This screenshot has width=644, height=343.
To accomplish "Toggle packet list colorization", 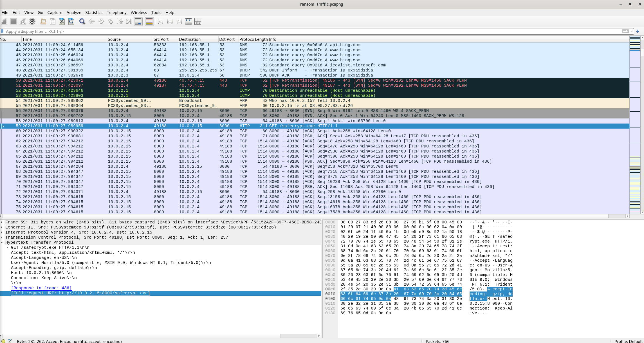I will [x=149, y=21].
